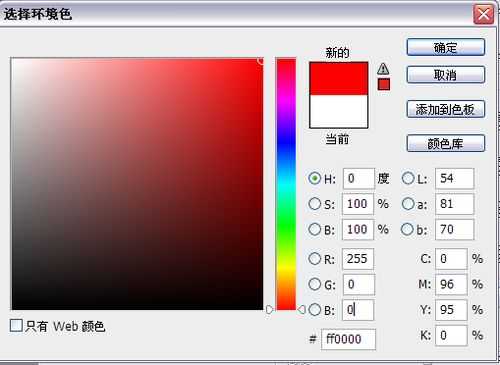Click the H degrees input field
This screenshot has width=500, height=365.
point(359,179)
